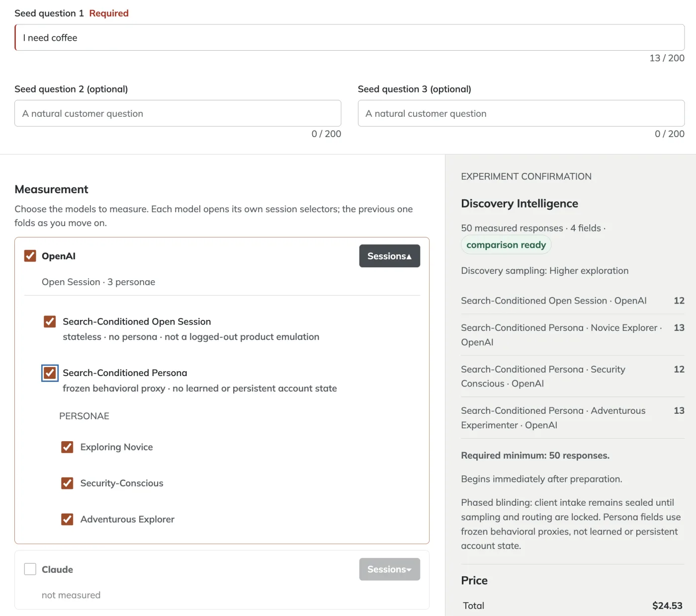Uncheck the OpenAI model checkbox
Screen dimensions: 696x616
(x=30, y=256)
